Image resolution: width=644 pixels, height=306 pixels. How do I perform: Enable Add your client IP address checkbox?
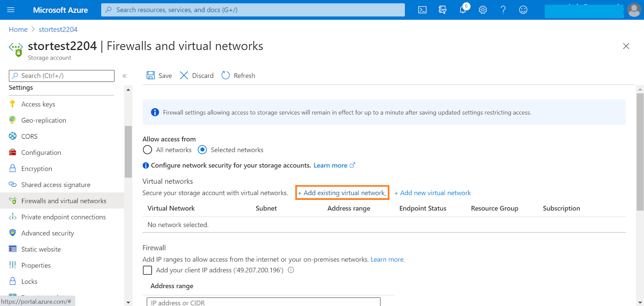[x=148, y=270]
